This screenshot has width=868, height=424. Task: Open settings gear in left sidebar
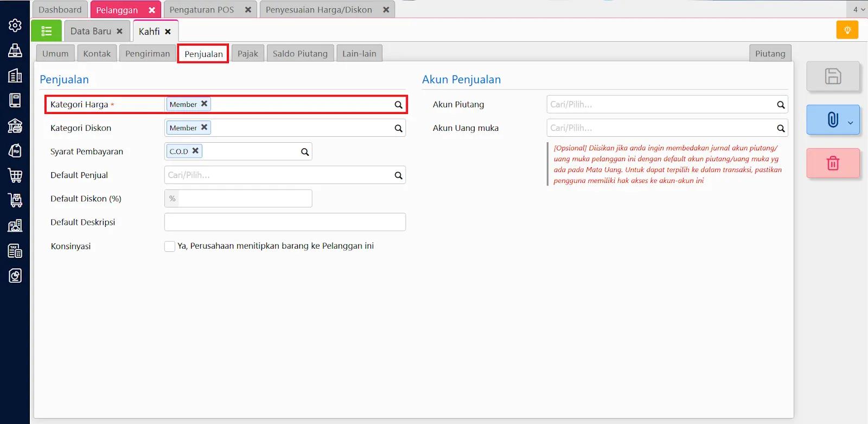(x=15, y=26)
